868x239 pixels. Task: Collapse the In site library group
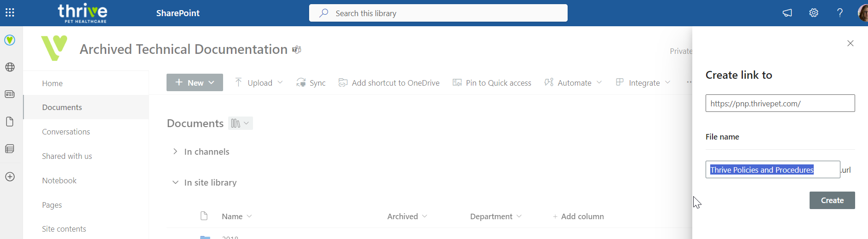[x=175, y=182]
